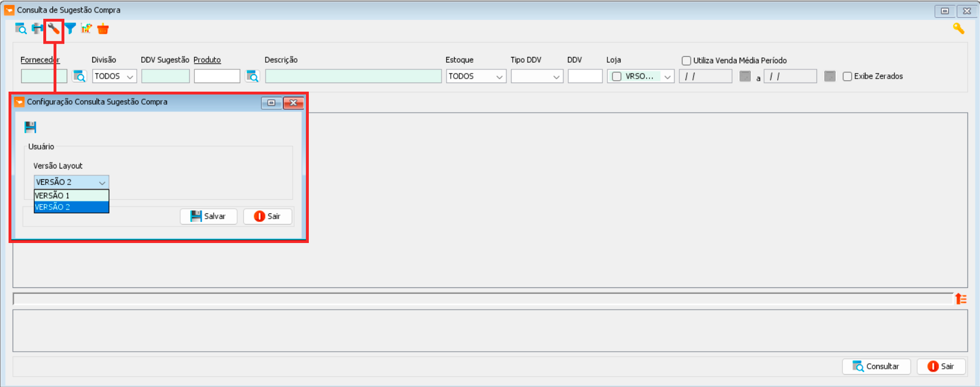Tick the checkbox inside the Loja field

[x=616, y=76]
